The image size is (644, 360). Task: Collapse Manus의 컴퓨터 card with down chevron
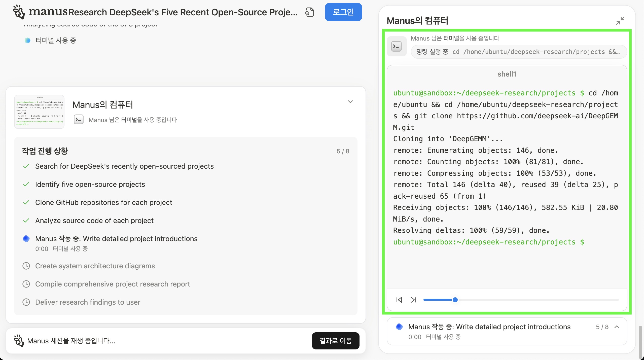pos(350,102)
